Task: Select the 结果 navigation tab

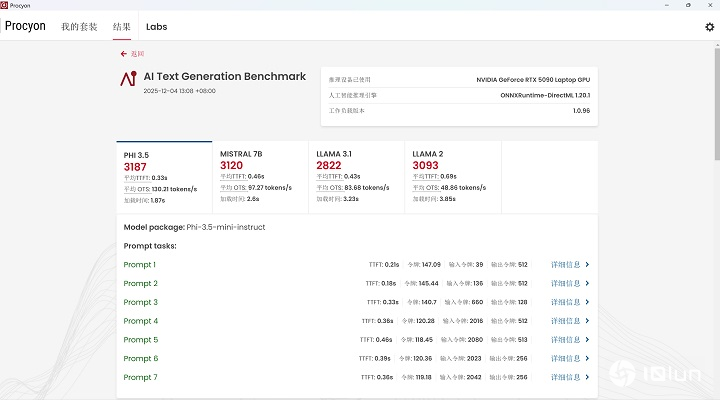Action: tap(121, 27)
